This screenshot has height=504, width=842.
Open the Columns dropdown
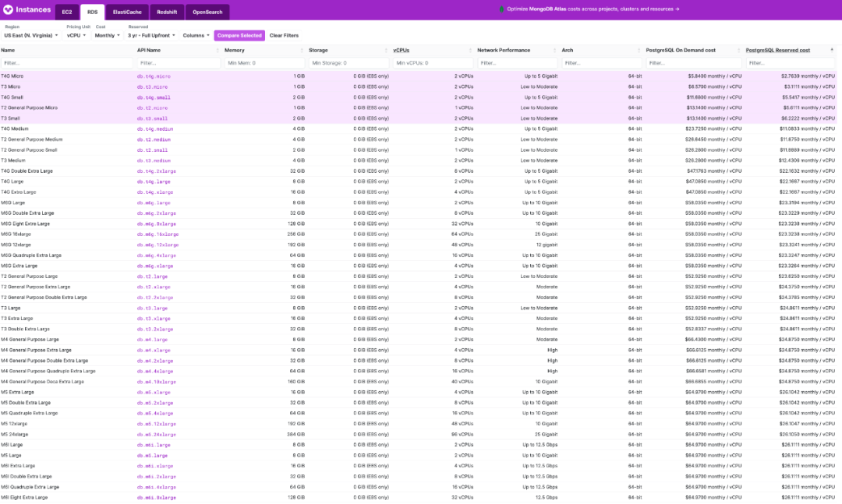(x=196, y=35)
